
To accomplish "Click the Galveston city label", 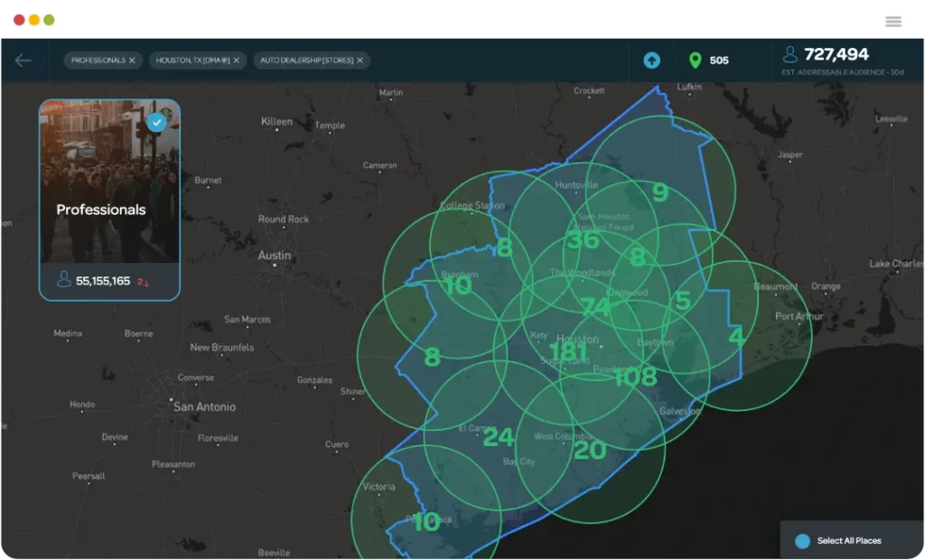I will (679, 411).
